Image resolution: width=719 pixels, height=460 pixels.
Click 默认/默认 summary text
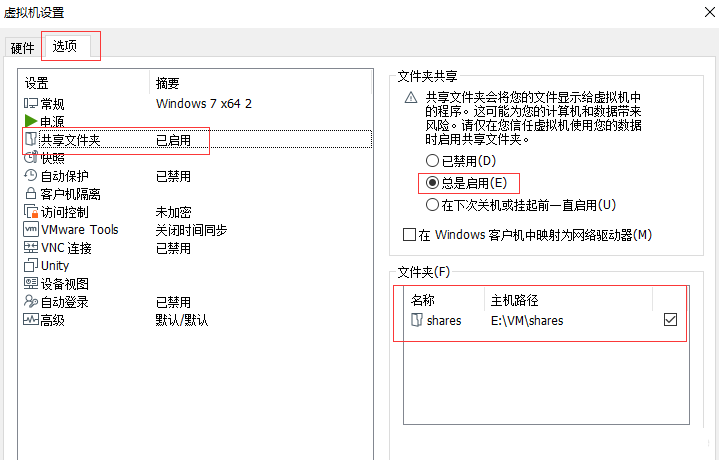182,320
